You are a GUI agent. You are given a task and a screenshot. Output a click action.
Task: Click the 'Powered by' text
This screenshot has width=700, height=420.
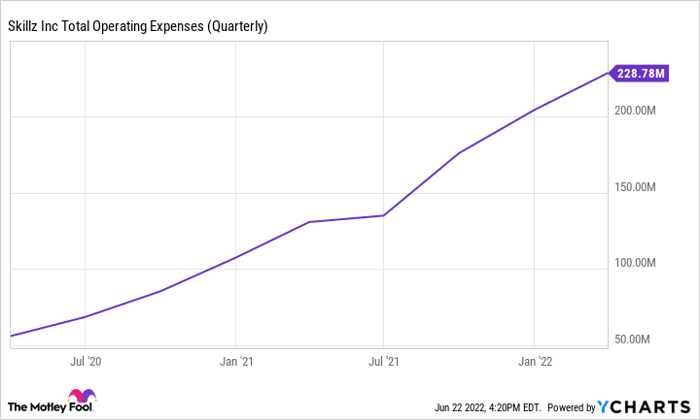(571, 408)
